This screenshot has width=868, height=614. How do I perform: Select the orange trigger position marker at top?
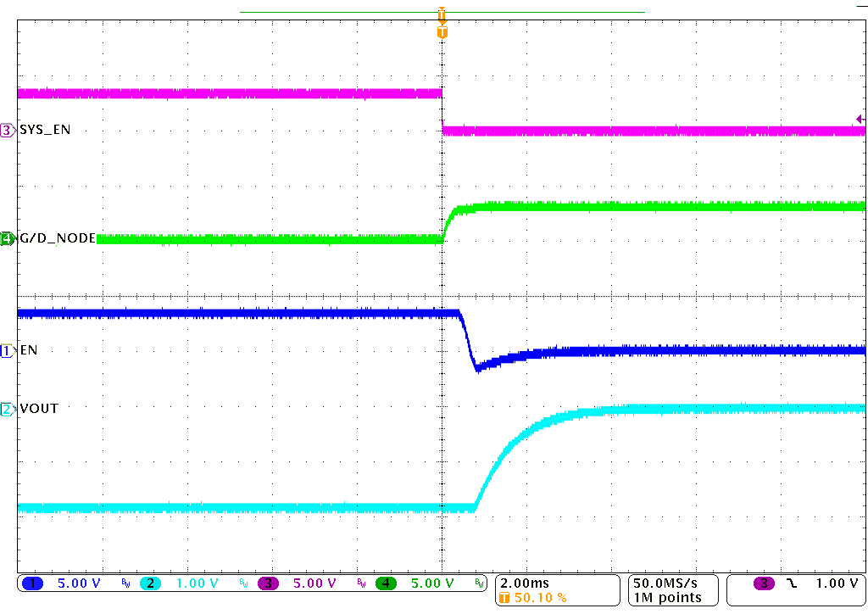coord(442,32)
